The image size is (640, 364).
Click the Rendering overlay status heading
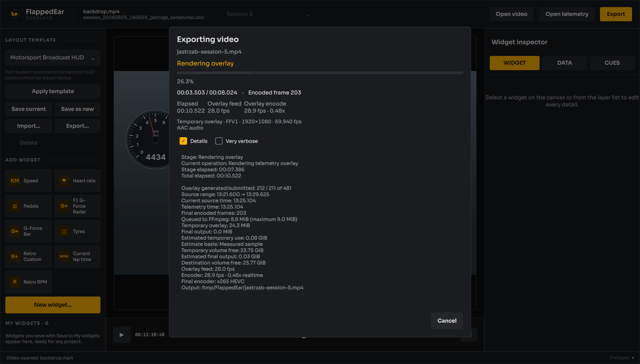pyautogui.click(x=205, y=63)
